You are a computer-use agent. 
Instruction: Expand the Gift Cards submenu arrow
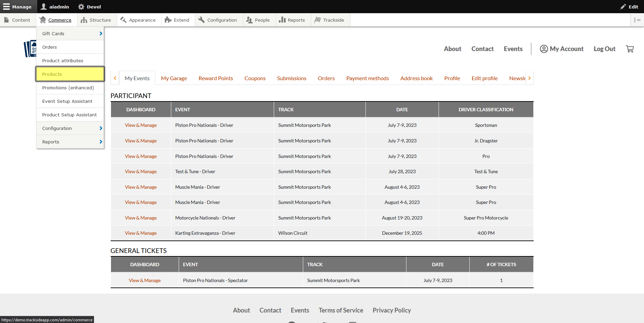[101, 33]
